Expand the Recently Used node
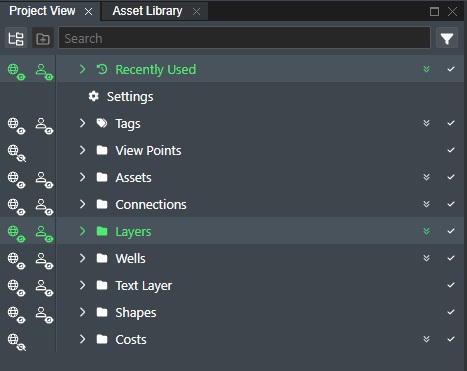The image size is (467, 371). click(x=82, y=69)
